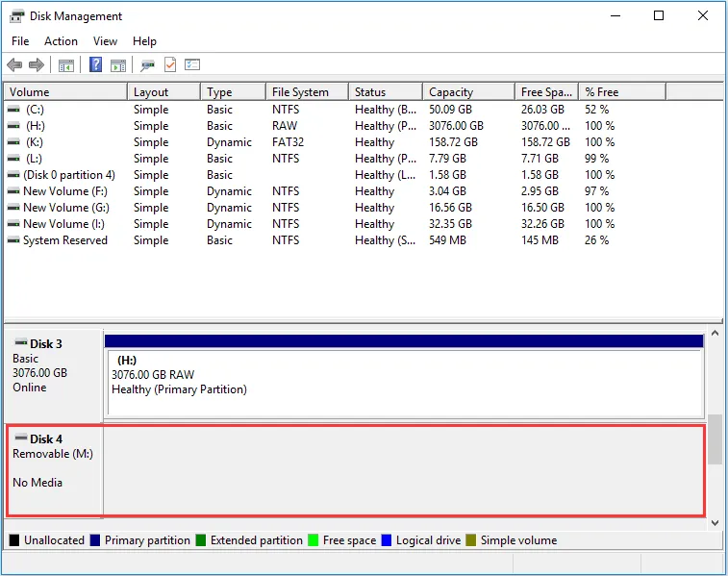This screenshot has height=576, width=728.
Task: Click the (C:) volume row
Action: point(35,110)
